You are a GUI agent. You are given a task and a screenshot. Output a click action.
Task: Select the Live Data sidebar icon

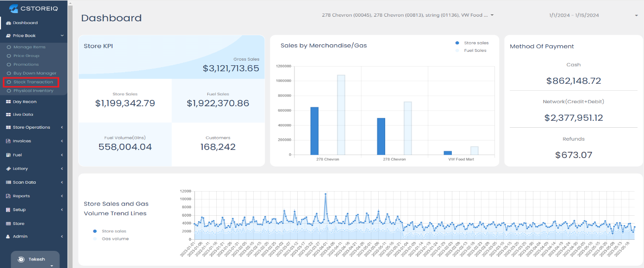click(8, 115)
